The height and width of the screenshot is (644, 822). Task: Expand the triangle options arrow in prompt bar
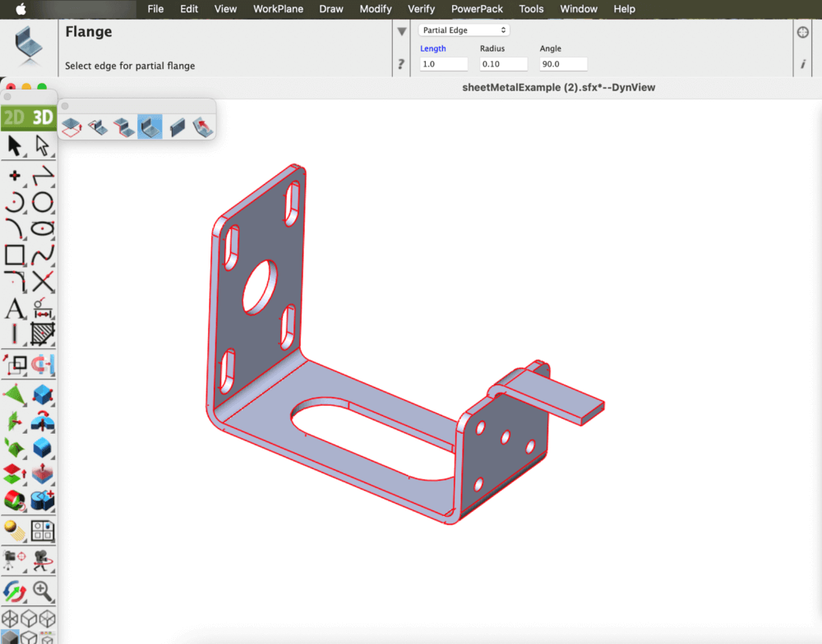click(402, 32)
